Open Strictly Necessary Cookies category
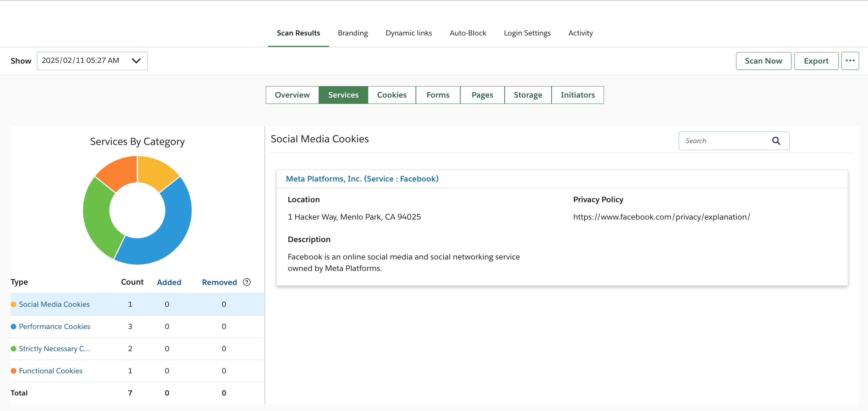Screen dimensions: 868x411 [54, 349]
